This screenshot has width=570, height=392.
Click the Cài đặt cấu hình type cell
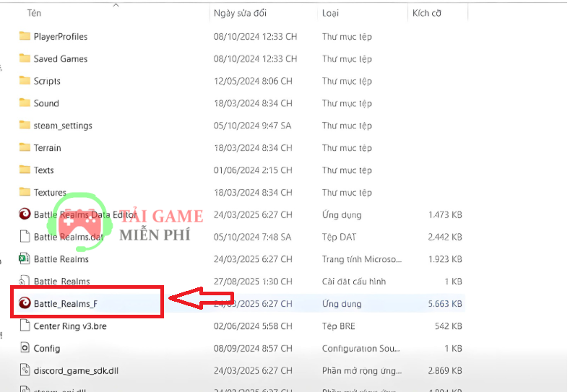354,282
